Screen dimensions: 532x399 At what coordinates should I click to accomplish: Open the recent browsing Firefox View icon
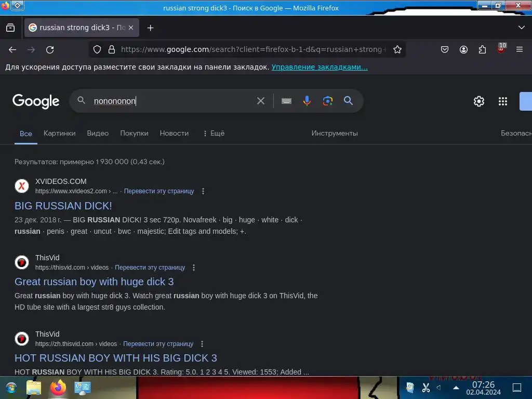(10, 28)
